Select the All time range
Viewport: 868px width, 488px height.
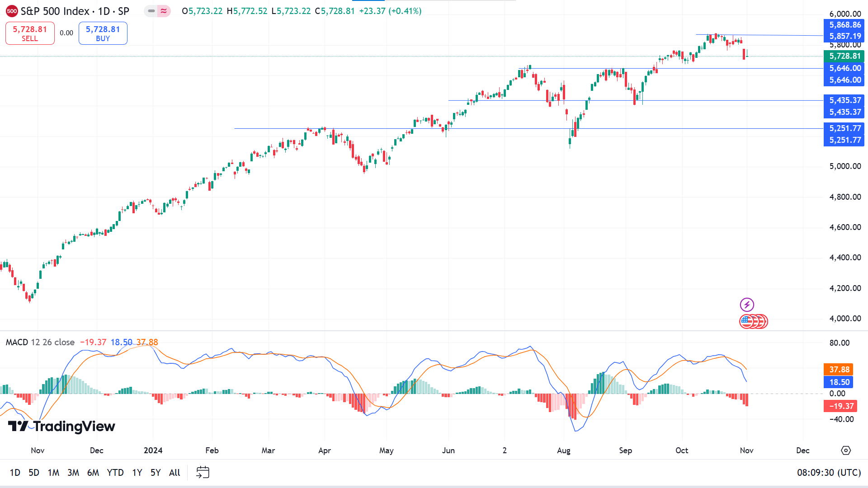tap(175, 473)
